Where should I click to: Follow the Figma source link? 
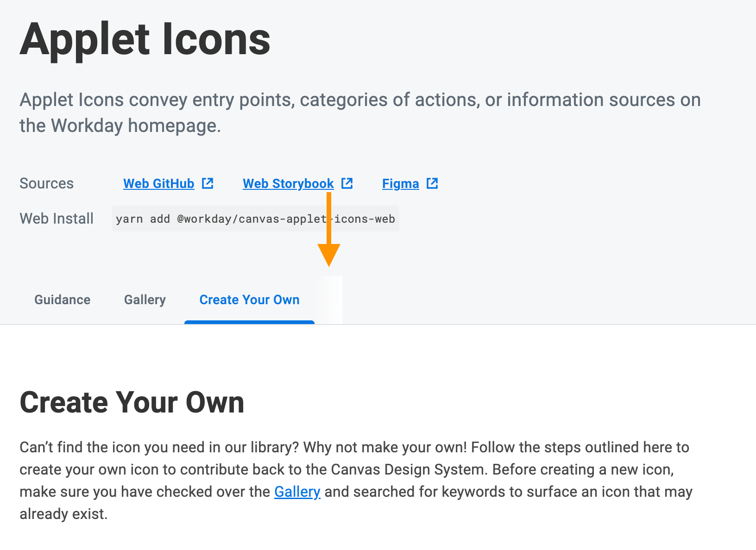tap(400, 184)
